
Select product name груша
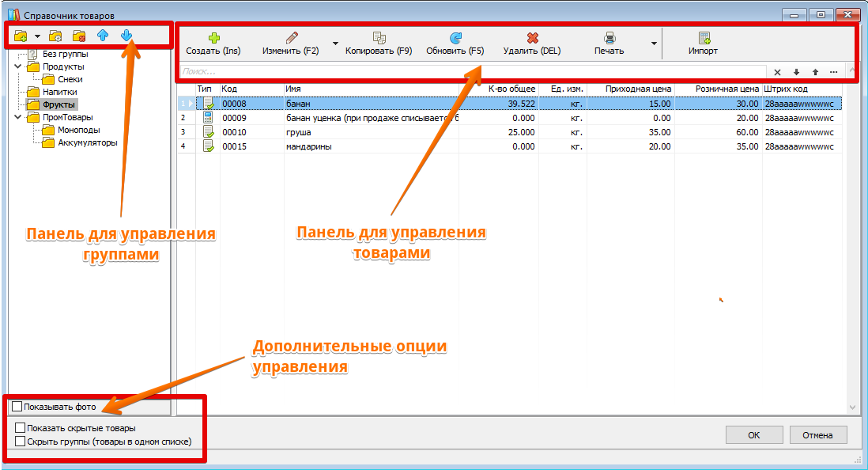(x=298, y=132)
